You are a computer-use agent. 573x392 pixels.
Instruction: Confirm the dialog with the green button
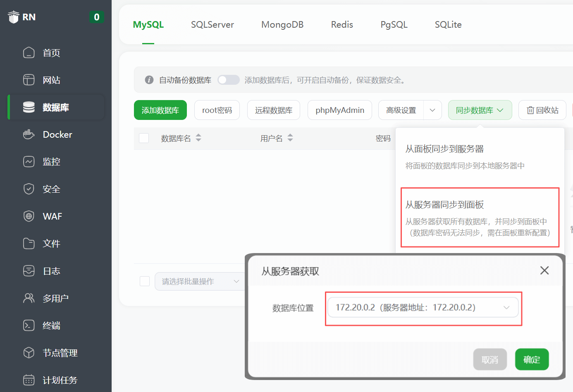pos(532,360)
